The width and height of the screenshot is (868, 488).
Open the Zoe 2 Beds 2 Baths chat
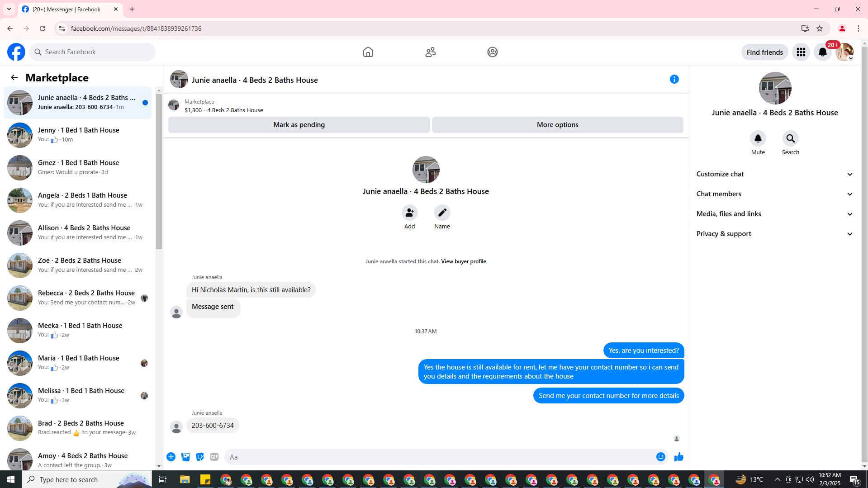point(78,265)
